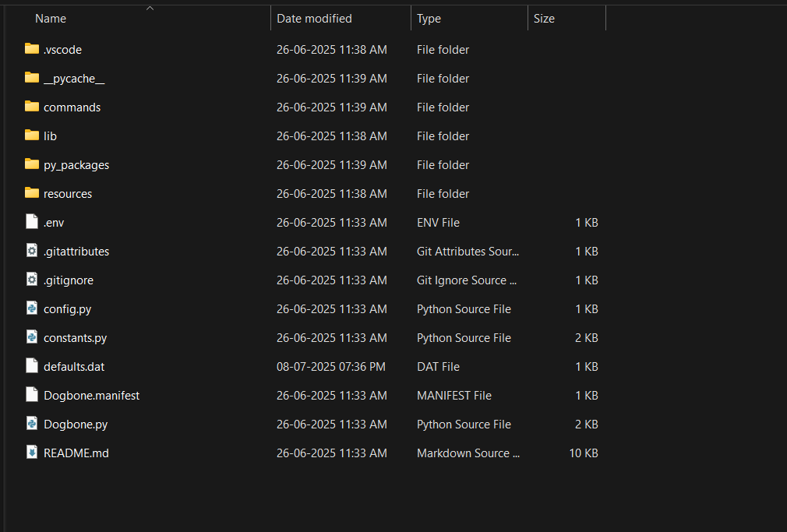Select the constants.py file name
Image resolution: width=787 pixels, height=532 pixels.
click(x=75, y=338)
